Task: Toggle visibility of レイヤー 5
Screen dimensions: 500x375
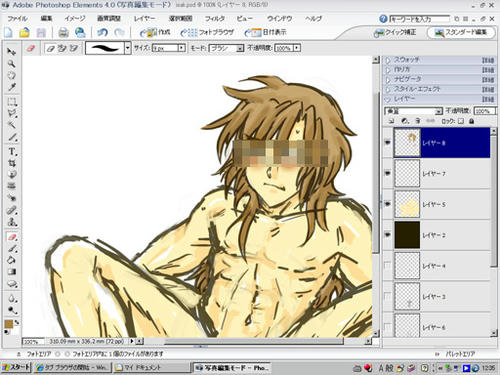Action: [x=387, y=204]
